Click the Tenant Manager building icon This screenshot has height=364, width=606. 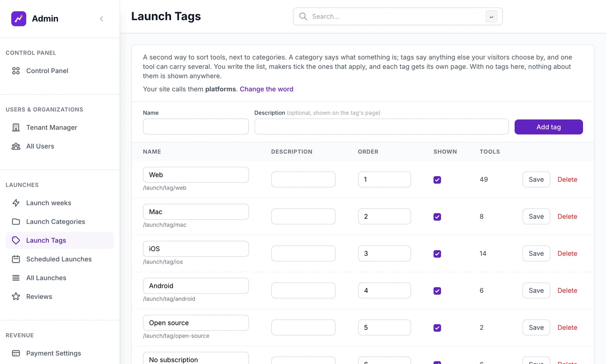click(16, 127)
